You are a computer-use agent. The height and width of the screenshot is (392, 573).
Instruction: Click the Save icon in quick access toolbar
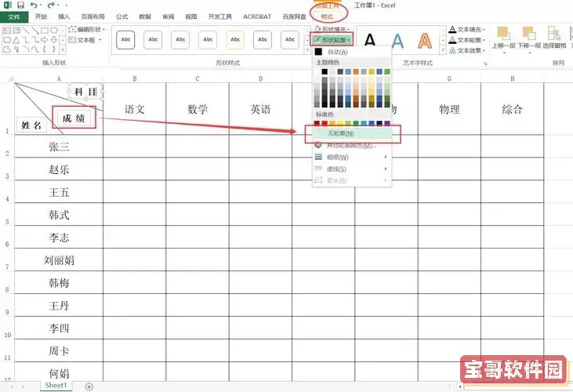(x=18, y=5)
